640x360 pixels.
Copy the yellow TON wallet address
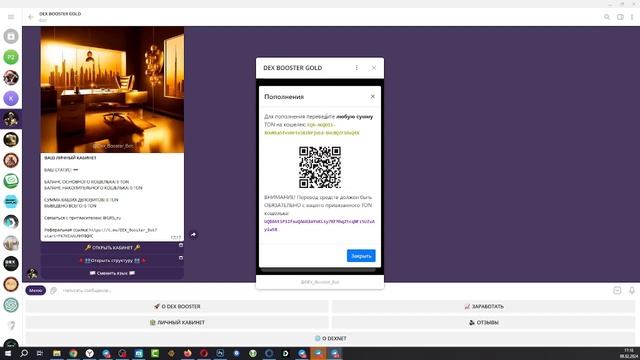point(312,129)
